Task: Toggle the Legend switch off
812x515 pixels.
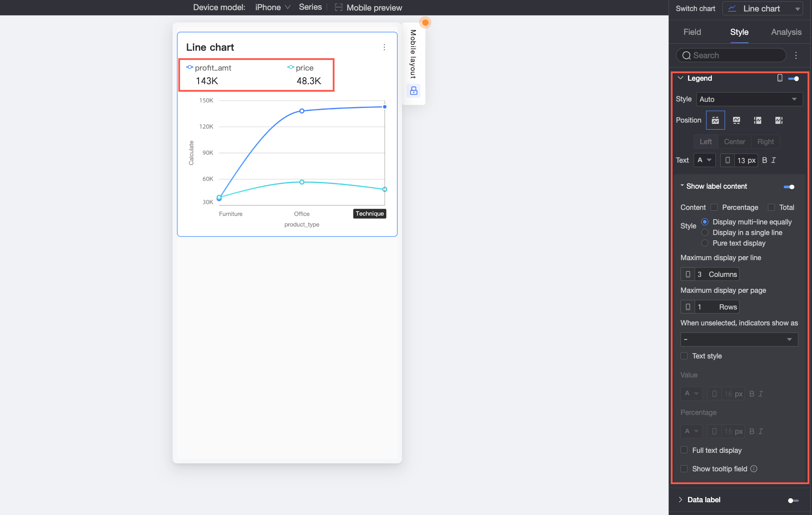Action: [793, 78]
